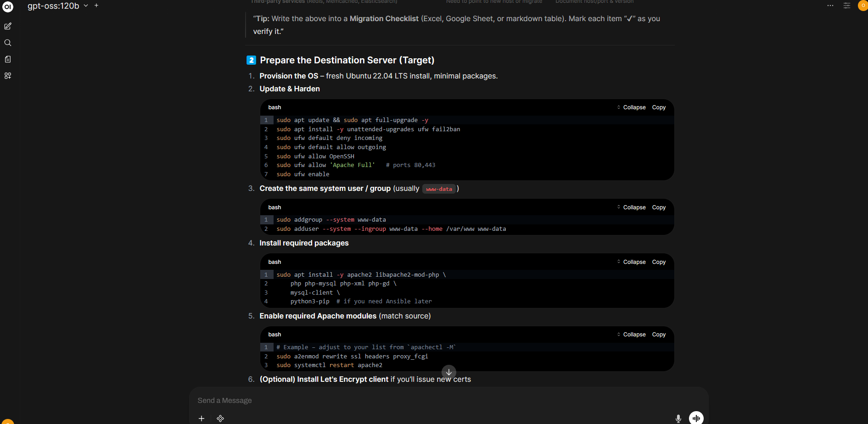Click the scroll-to-bottom arrow button
868x424 pixels.
tap(448, 372)
